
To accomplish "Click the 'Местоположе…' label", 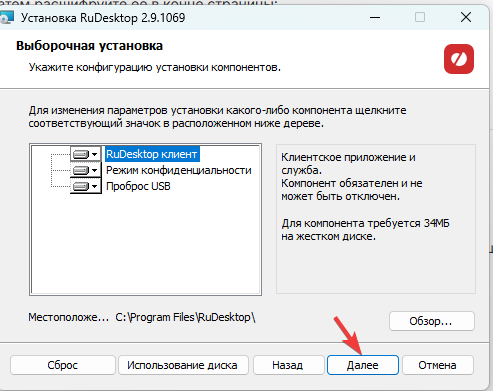I will pos(68,317).
